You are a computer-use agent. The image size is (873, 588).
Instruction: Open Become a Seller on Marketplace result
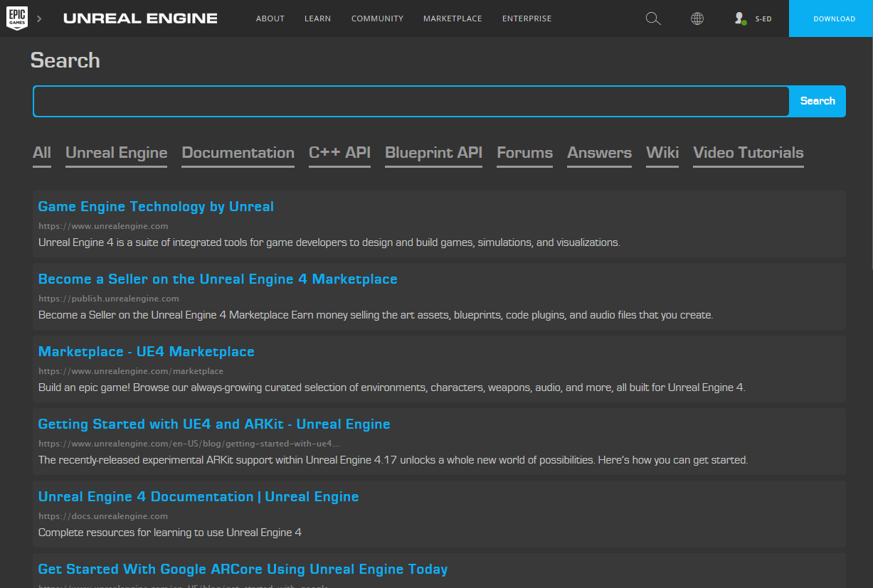(x=218, y=279)
